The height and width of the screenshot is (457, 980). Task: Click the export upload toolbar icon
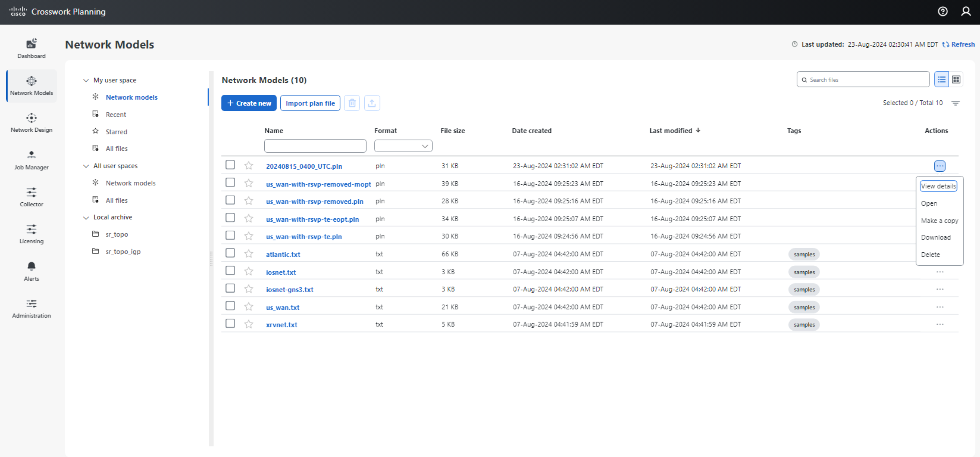pos(372,103)
